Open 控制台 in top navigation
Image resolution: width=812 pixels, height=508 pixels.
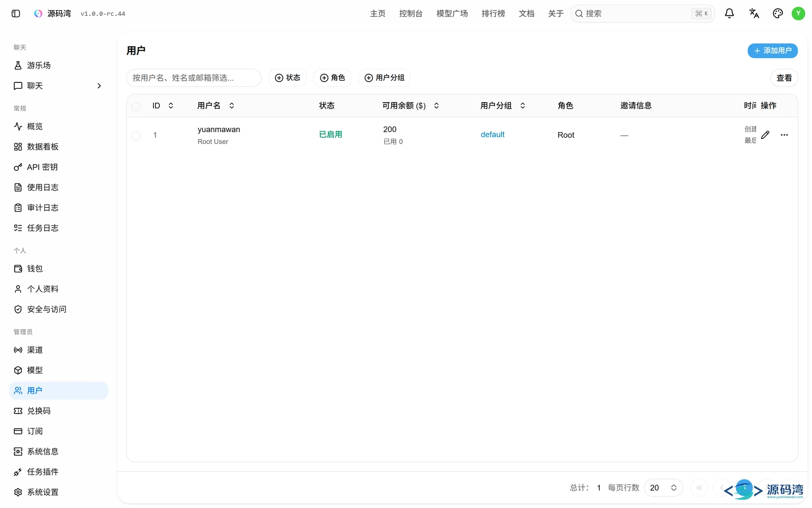(x=411, y=14)
